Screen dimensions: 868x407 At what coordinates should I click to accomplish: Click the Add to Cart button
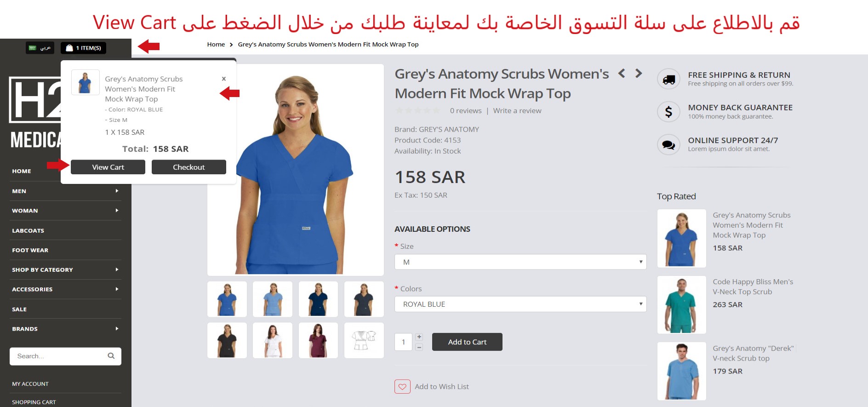coord(467,342)
